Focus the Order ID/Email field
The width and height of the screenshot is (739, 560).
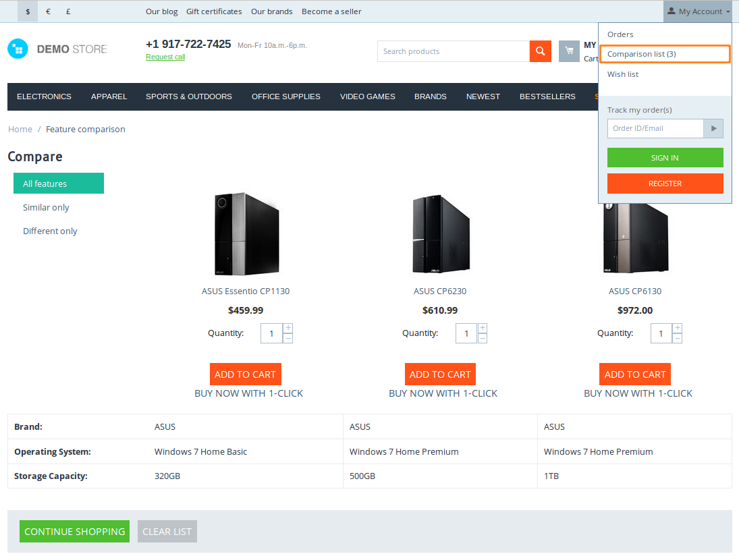655,129
